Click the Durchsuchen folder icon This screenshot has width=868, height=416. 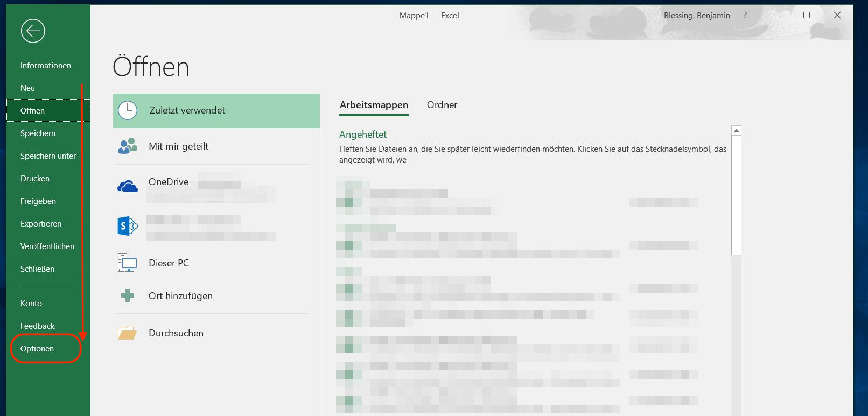coord(128,333)
